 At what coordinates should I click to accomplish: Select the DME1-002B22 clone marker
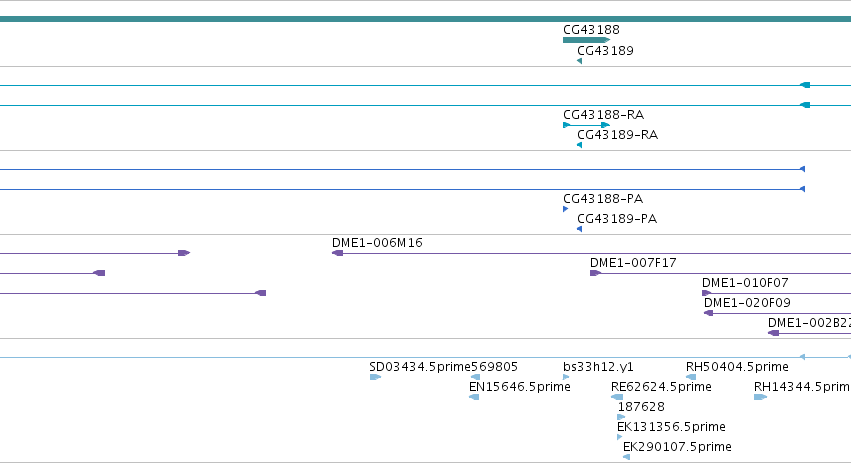(x=773, y=333)
